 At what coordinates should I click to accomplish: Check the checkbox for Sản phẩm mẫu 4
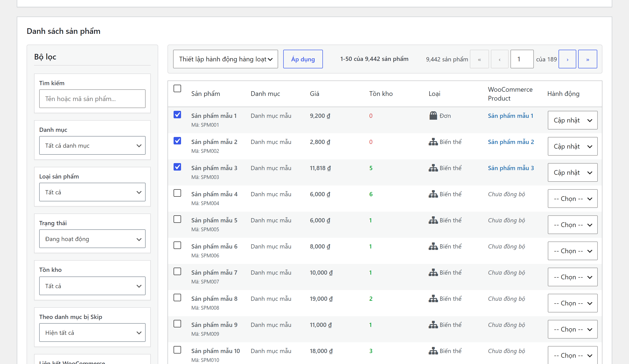[x=177, y=193]
